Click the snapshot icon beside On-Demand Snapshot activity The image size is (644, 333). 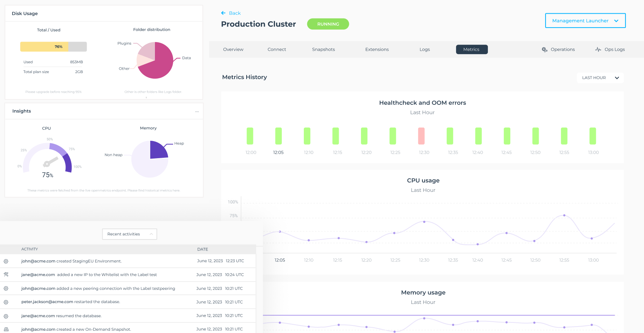click(6, 329)
